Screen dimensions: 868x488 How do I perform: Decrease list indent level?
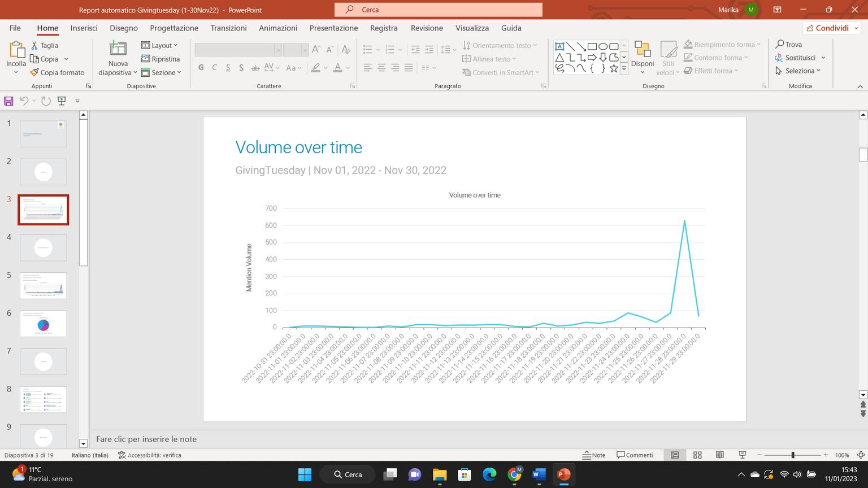coord(415,50)
